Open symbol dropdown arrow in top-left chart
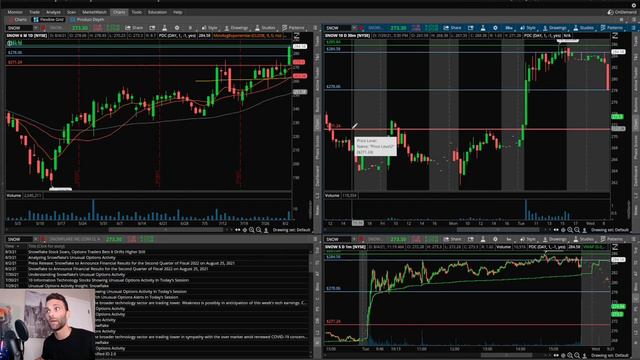Viewport: 640px width, 360px height. tap(36, 28)
